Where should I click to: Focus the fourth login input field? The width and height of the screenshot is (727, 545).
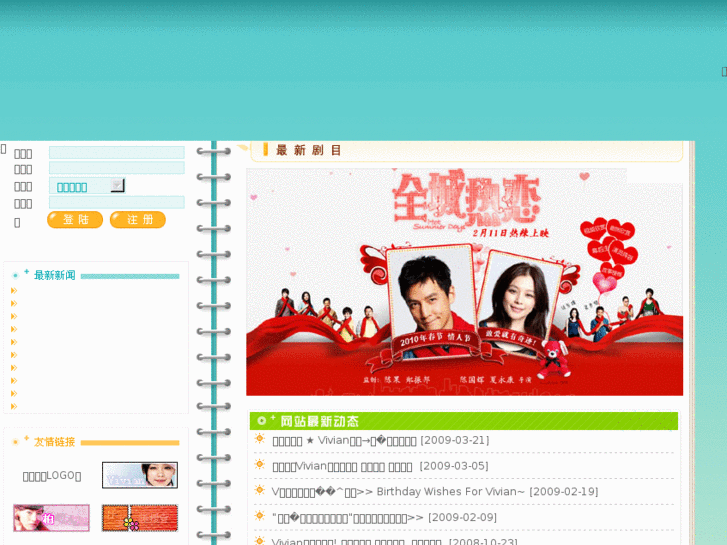tap(117, 202)
